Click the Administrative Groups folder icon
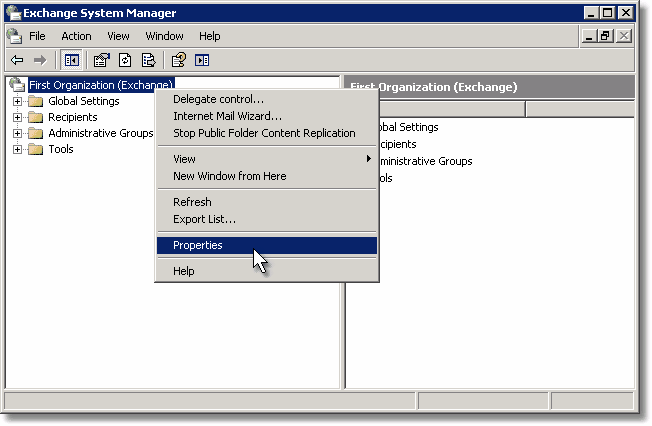 click(x=36, y=133)
